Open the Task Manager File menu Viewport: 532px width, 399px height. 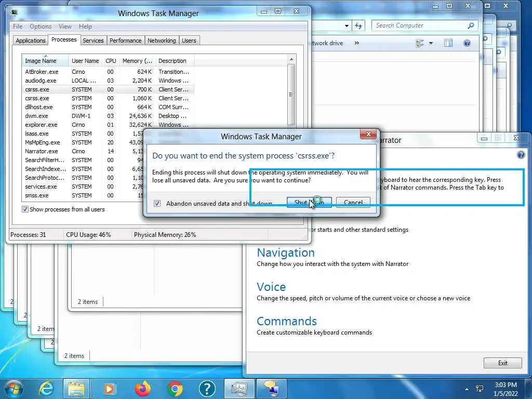coord(18,26)
